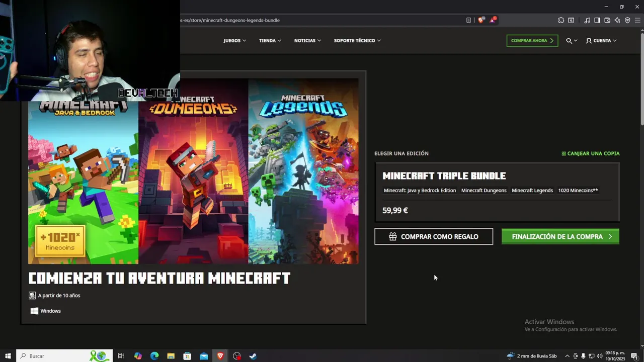Click the 1020 Minecoins tag

pyautogui.click(x=578, y=191)
